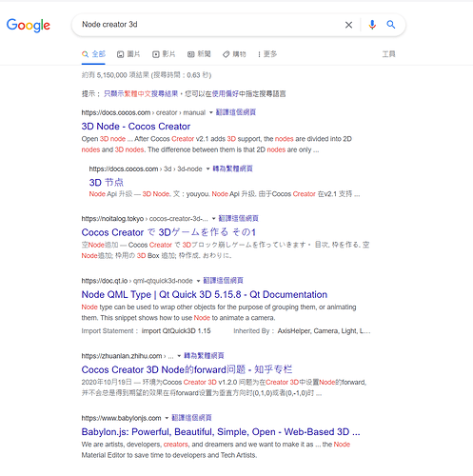
Task: Switch to the 影片 videos tab
Action: [x=164, y=54]
